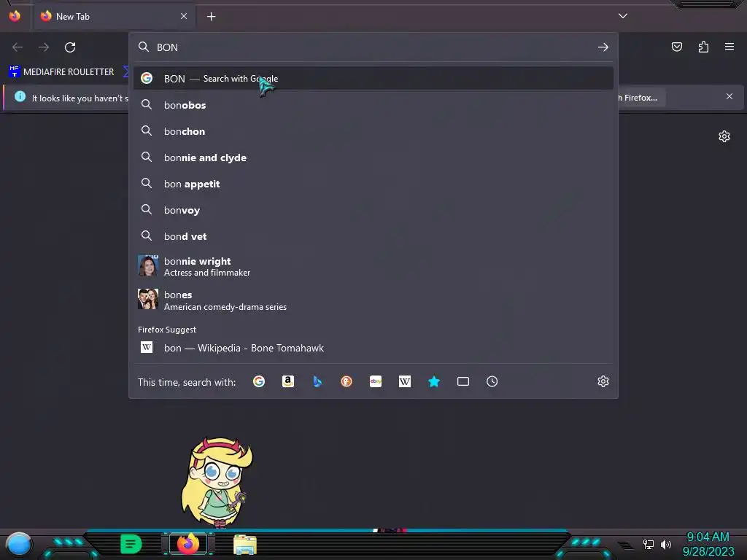Select the New Tab tab

click(x=114, y=16)
